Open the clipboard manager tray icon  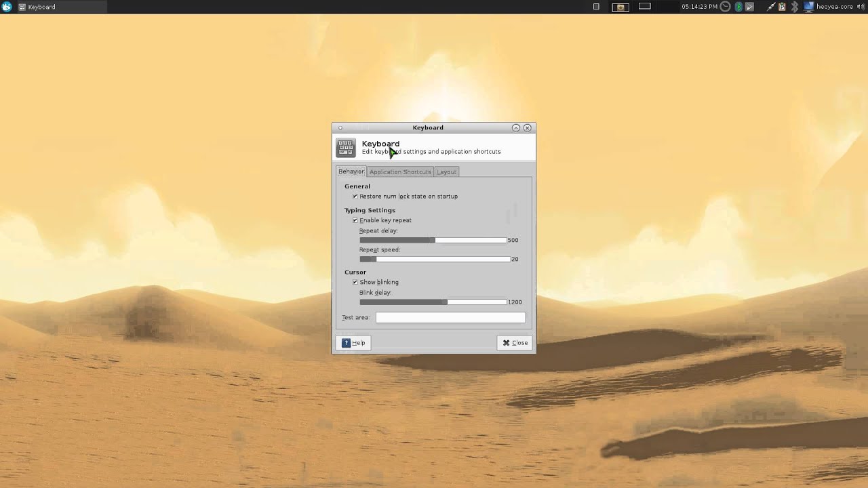pyautogui.click(x=782, y=7)
